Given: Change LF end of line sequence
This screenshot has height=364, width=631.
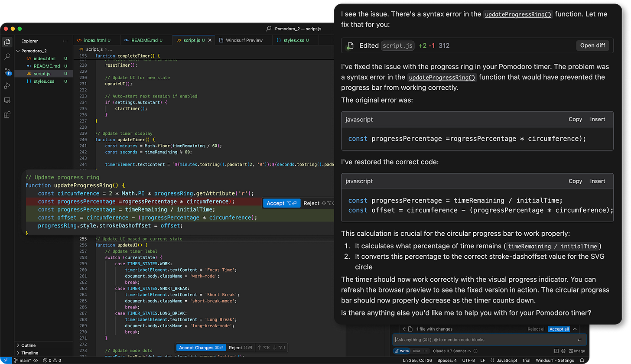Looking at the screenshot, I should 482,360.
